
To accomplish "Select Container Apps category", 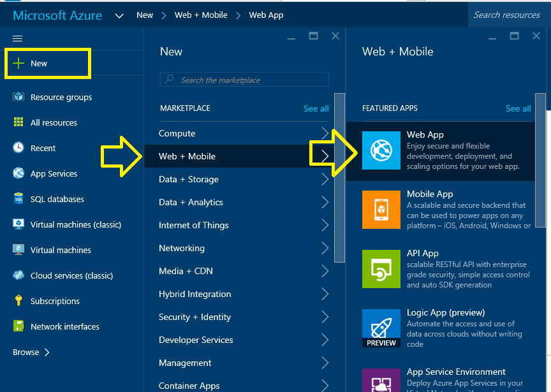I will pos(239,386).
